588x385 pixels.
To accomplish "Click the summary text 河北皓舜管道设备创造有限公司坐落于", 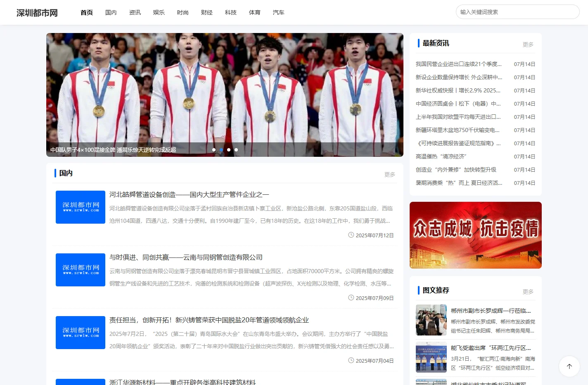I will tap(251, 215).
